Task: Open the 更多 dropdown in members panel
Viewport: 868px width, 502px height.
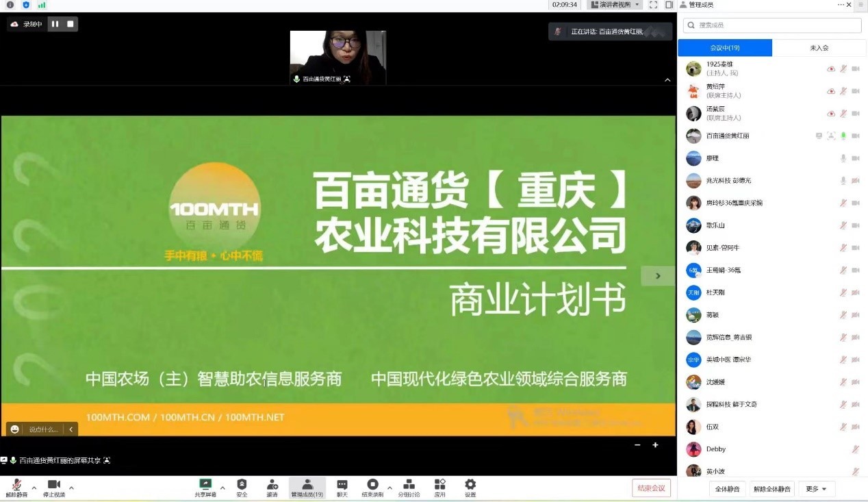Action: pos(816,489)
